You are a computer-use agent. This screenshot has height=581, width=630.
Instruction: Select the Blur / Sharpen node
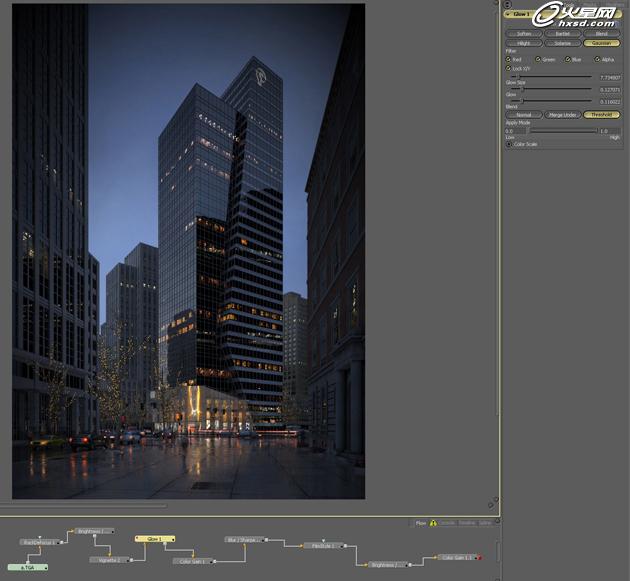(244, 540)
